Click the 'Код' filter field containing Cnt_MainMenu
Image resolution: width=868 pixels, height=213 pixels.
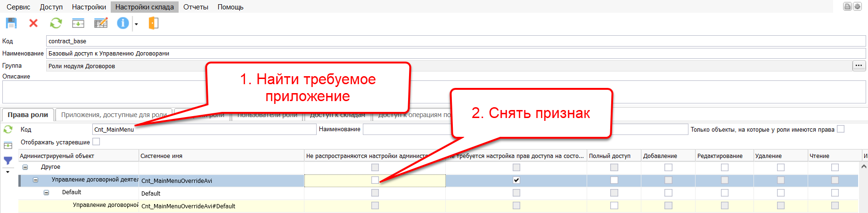coord(204,129)
